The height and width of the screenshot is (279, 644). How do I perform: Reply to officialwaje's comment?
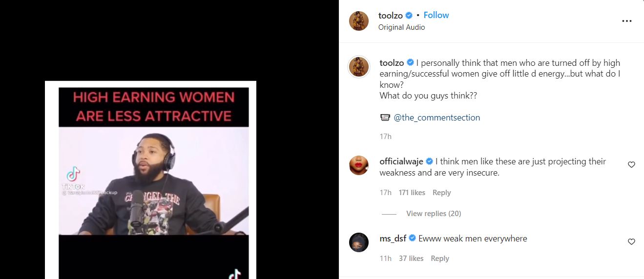click(441, 193)
